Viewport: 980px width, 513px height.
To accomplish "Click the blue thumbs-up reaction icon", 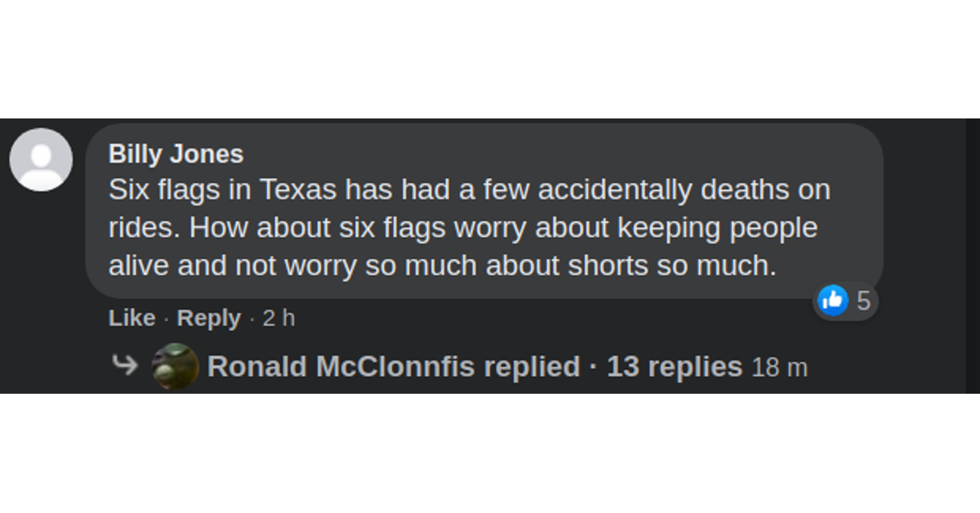I will 832,301.
